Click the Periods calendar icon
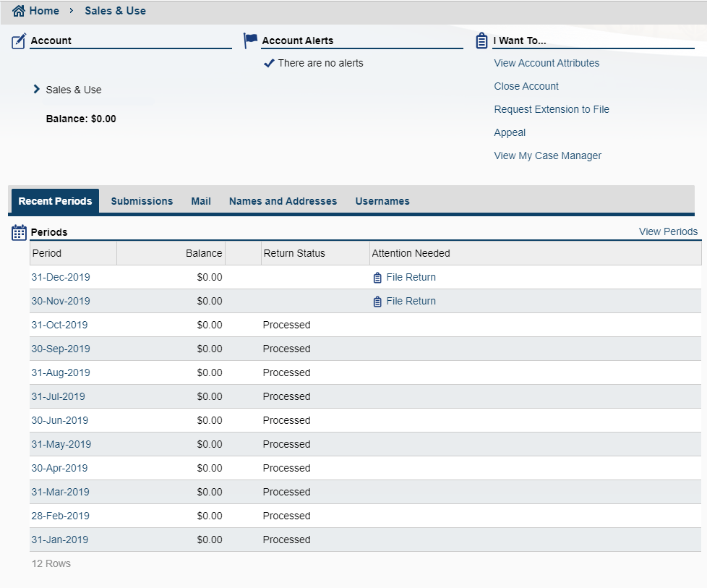707x588 pixels. [20, 233]
